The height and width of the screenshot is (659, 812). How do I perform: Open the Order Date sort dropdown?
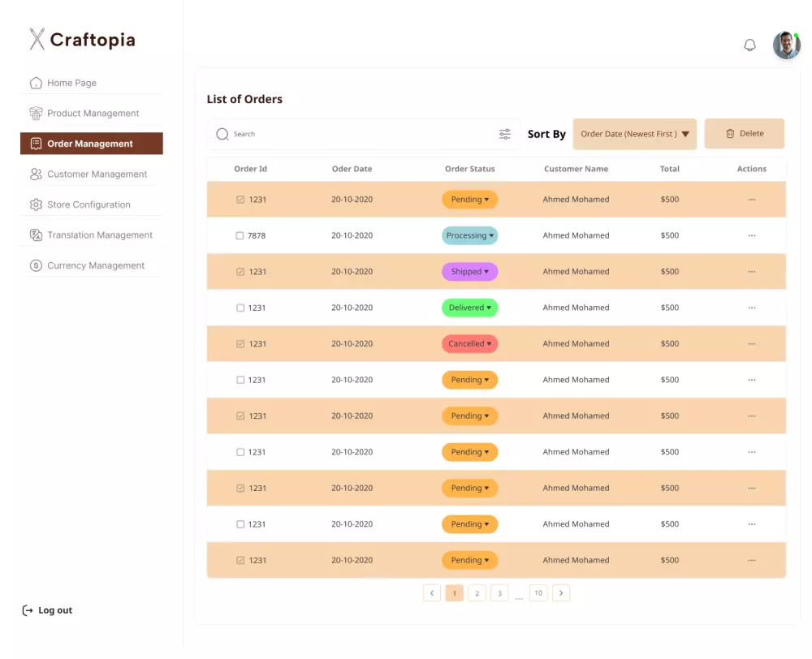click(634, 133)
